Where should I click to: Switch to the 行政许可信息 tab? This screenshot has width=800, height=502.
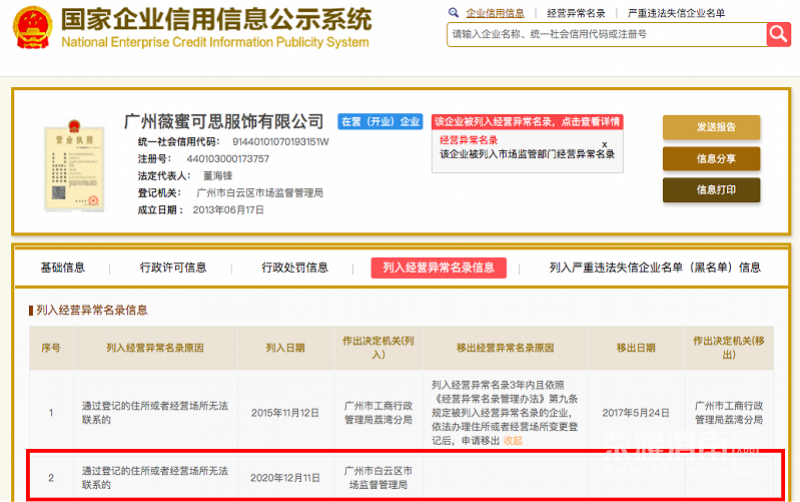173,267
